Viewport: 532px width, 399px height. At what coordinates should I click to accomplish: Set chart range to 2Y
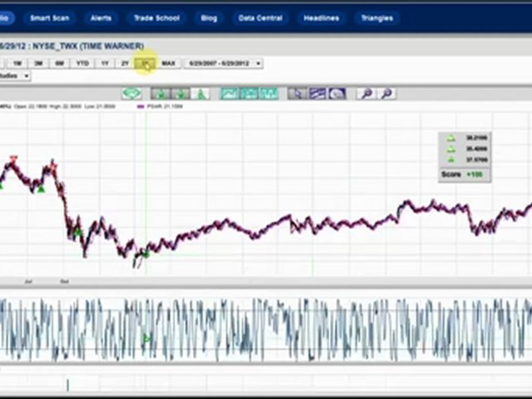[125, 63]
